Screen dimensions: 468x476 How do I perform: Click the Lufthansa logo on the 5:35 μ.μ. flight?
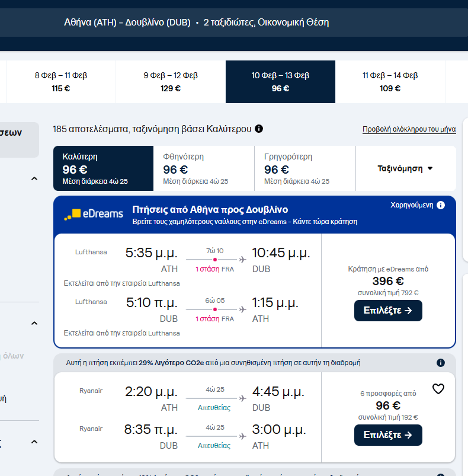(x=91, y=252)
